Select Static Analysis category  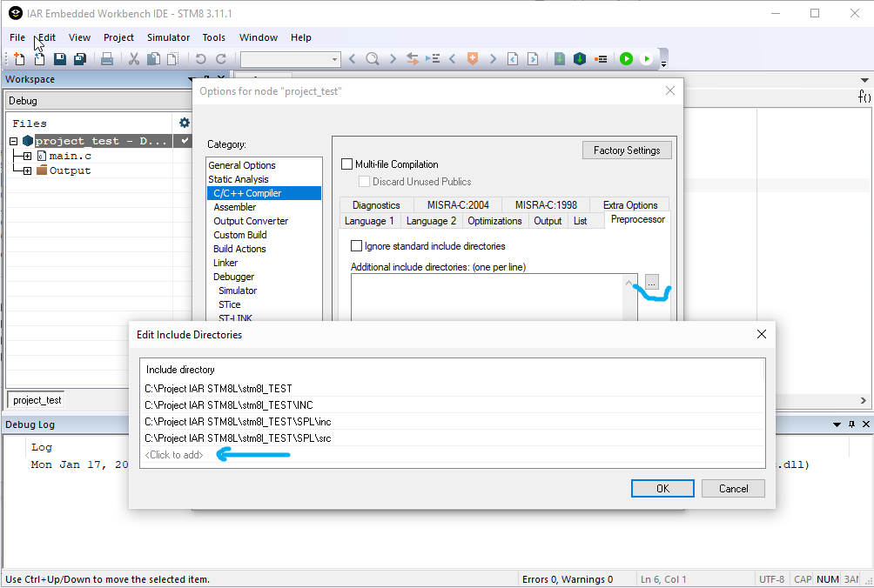[x=238, y=179]
